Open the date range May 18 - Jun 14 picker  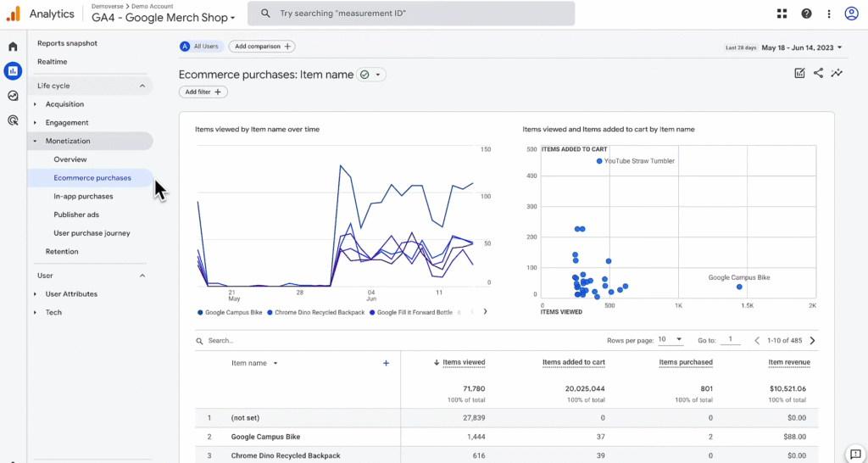tap(801, 47)
